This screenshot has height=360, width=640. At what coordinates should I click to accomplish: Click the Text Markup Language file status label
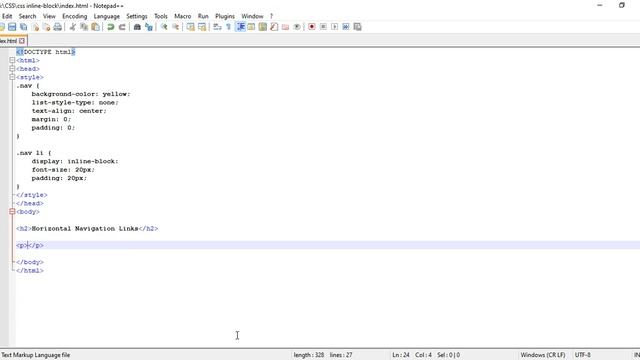click(36, 355)
